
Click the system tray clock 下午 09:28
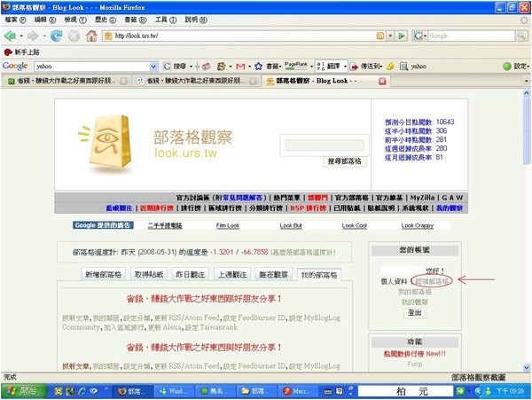[511, 391]
